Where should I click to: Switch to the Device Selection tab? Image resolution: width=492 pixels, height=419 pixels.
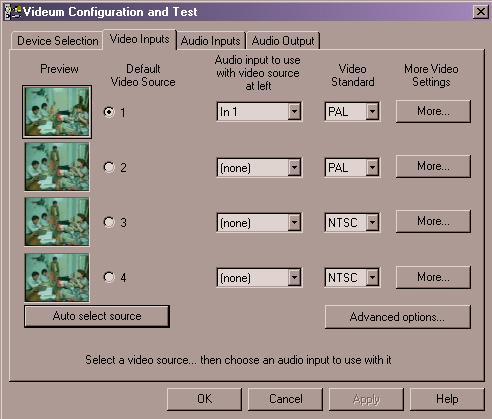click(x=57, y=41)
